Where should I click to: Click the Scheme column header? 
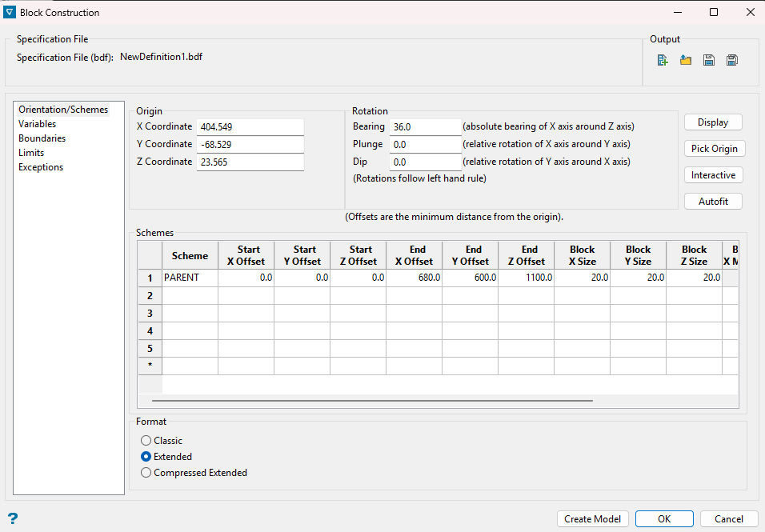click(x=190, y=255)
